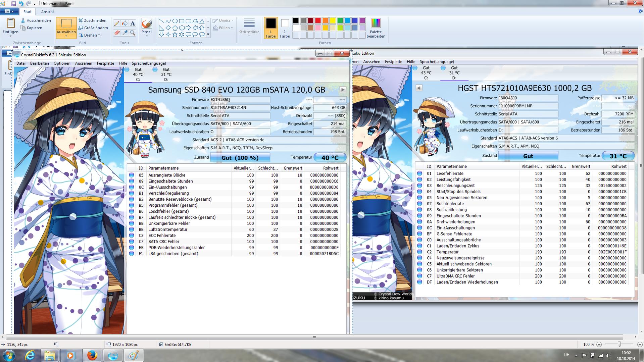Choose the Curve shape
The height and width of the screenshot is (362, 644).
coord(168,21)
